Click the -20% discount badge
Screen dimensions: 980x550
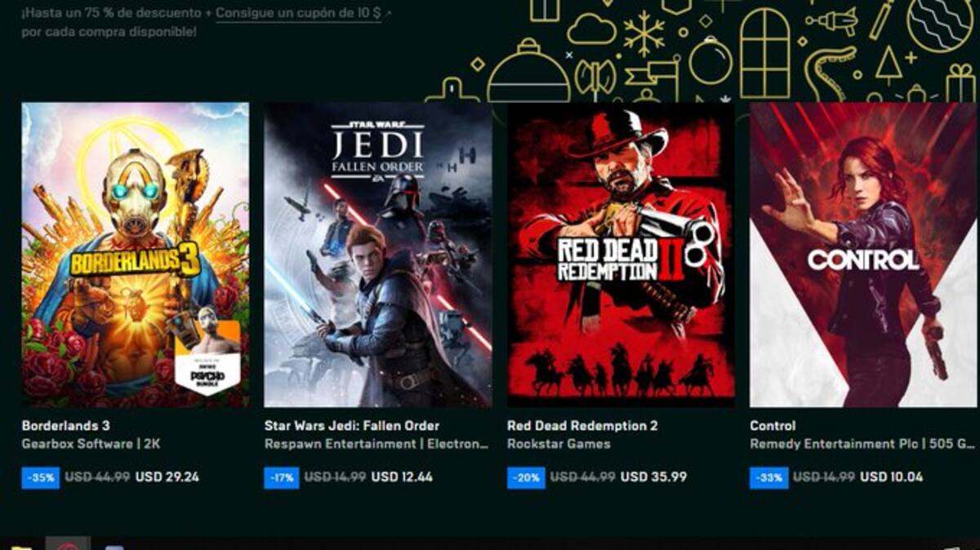point(526,477)
